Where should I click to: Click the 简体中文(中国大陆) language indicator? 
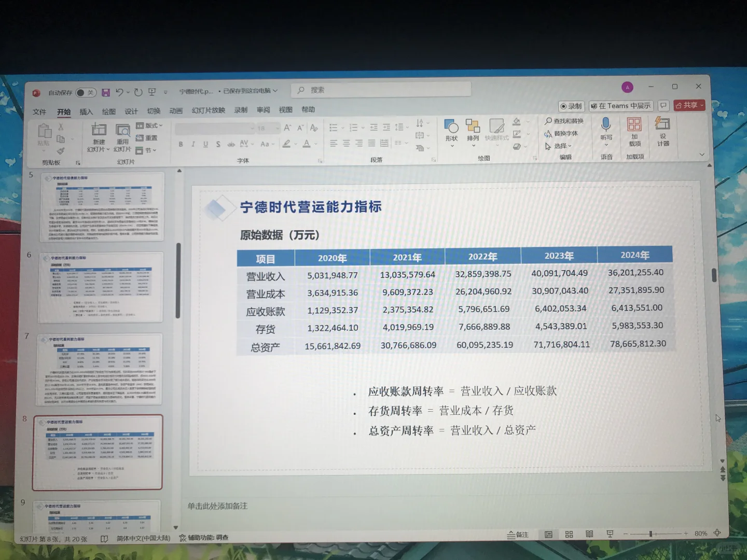tap(143, 538)
